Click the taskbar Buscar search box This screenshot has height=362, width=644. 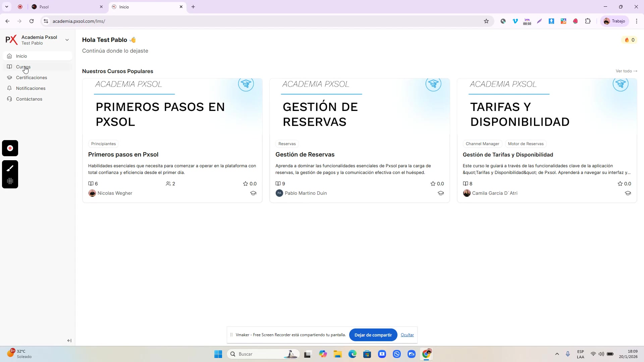coord(263,354)
